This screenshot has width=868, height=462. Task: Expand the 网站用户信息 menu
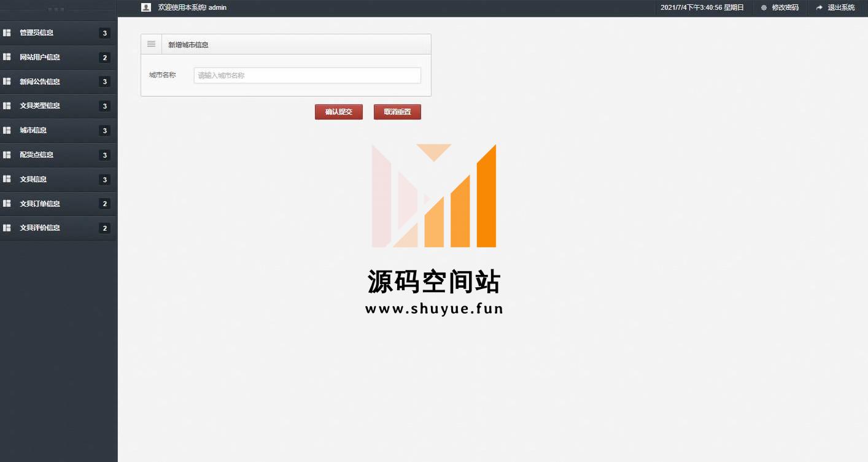58,57
